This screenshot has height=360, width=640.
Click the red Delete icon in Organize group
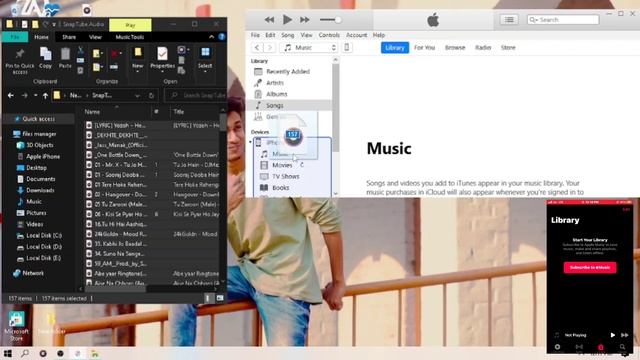pyautogui.click(x=115, y=53)
